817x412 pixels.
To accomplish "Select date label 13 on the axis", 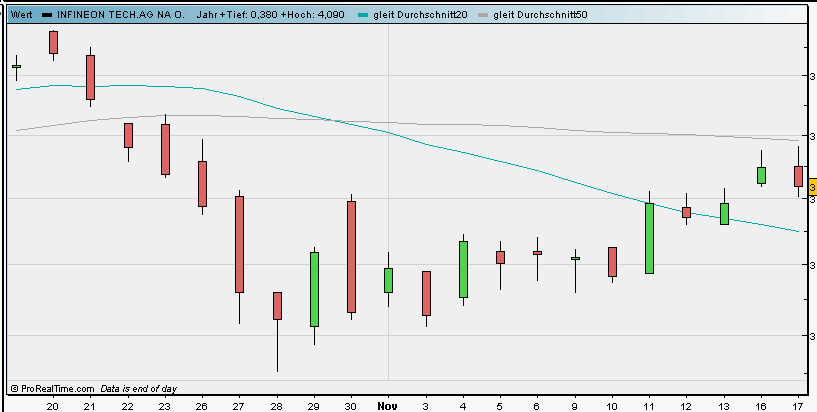I will coord(724,406).
